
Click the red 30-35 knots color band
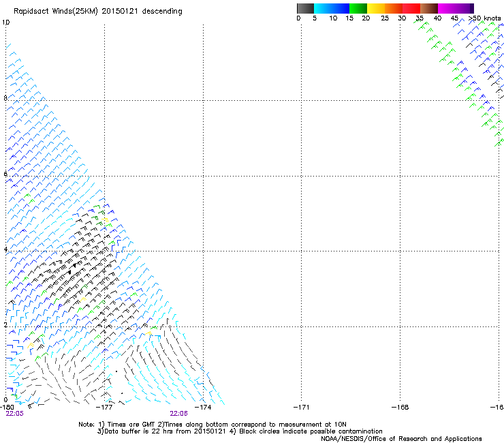pyautogui.click(x=411, y=8)
